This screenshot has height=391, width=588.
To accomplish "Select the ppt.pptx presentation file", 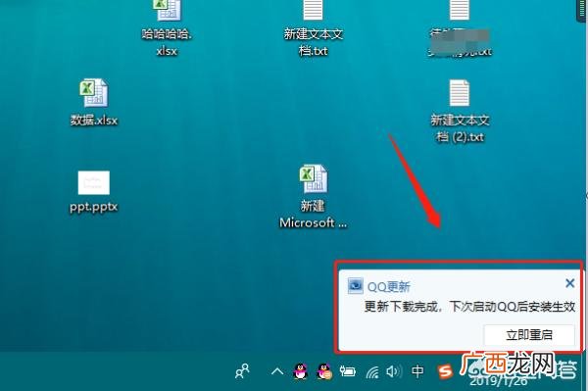I will point(94,192).
